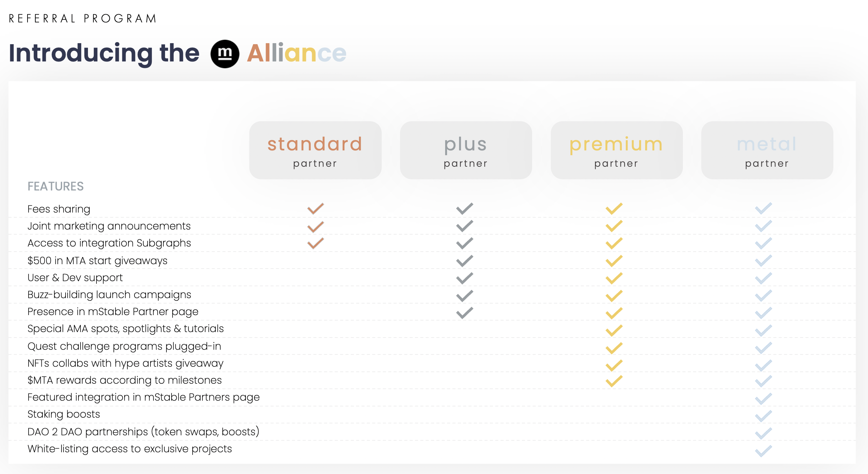868x474 pixels.
Task: Click plus checkmark for $500 MTA giveaways
Action: point(465,261)
